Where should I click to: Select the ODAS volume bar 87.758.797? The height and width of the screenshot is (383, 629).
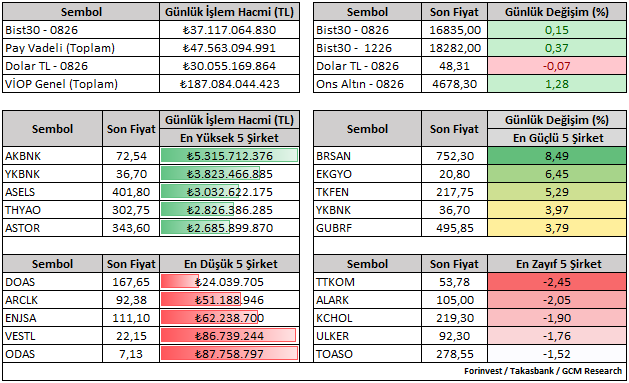(x=229, y=354)
